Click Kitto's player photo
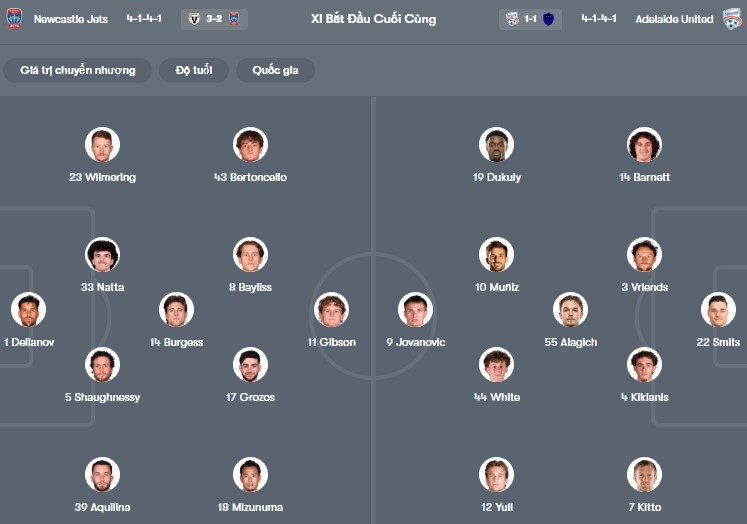The height and width of the screenshot is (524, 747). pos(645,475)
